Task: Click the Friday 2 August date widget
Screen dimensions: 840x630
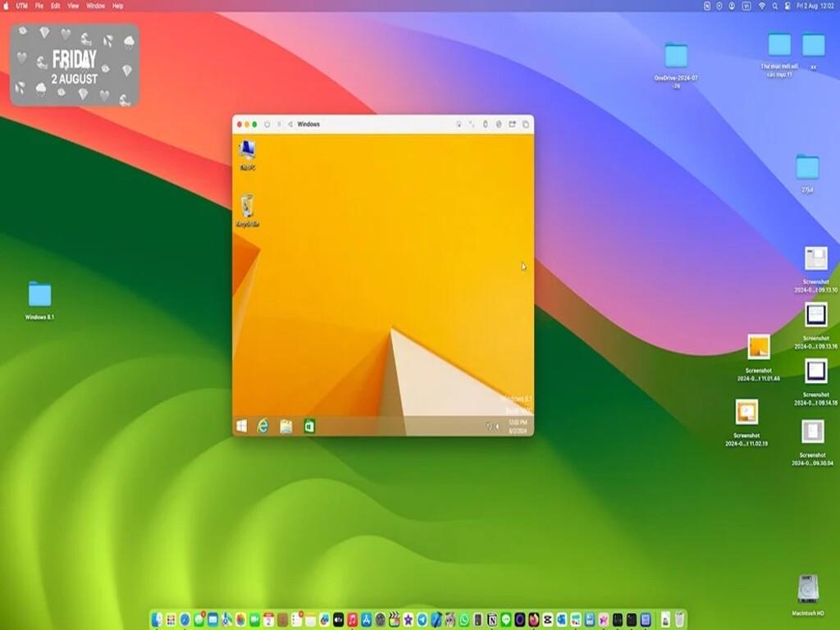Action: click(x=75, y=66)
